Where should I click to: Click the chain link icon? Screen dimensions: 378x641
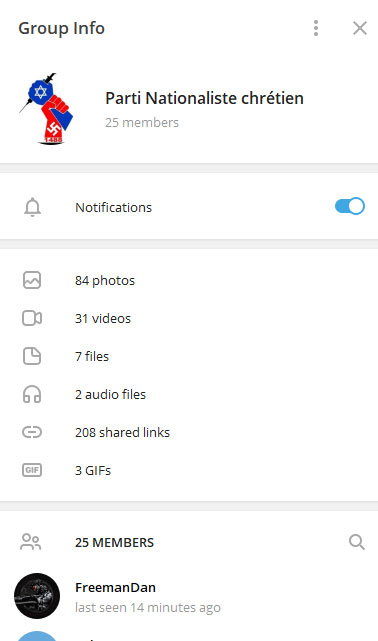point(32,432)
